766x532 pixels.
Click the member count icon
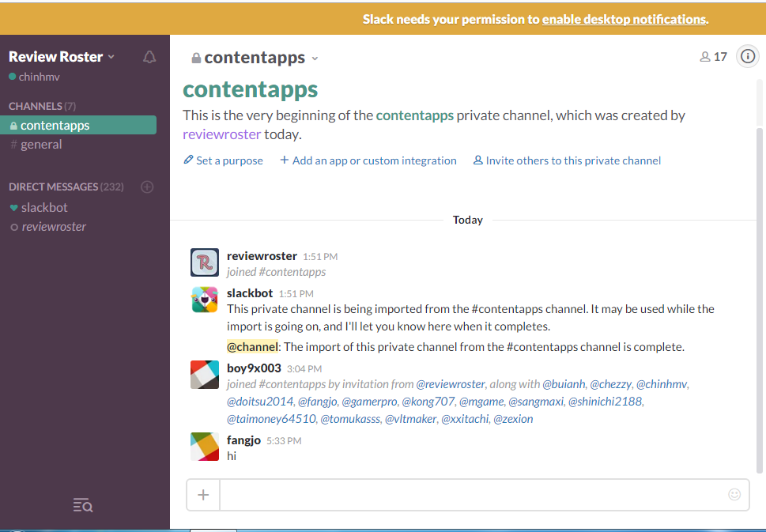pos(713,57)
